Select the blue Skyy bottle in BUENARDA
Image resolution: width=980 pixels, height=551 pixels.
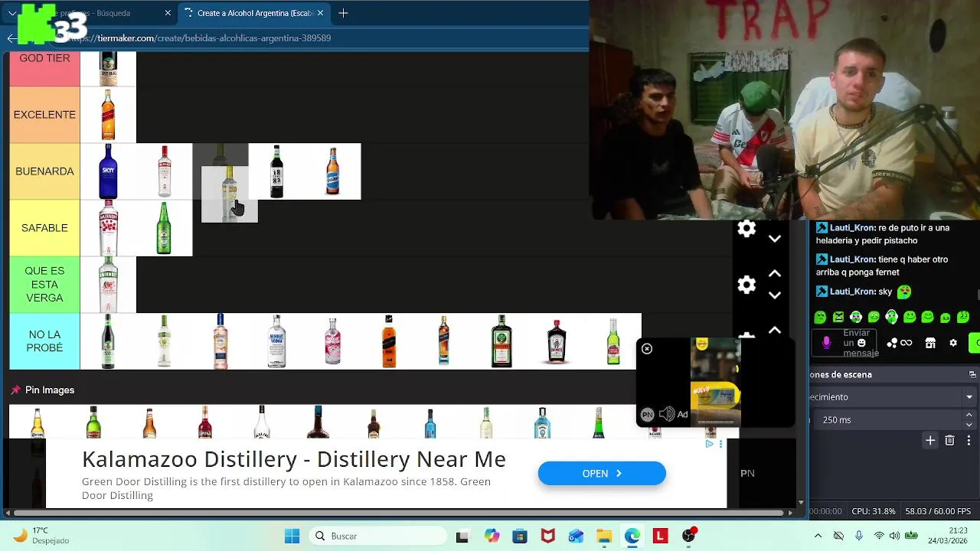pyautogui.click(x=108, y=171)
